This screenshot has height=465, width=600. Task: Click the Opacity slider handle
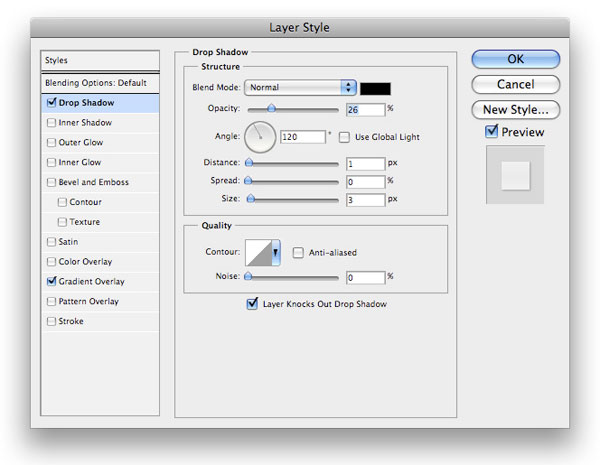point(271,108)
